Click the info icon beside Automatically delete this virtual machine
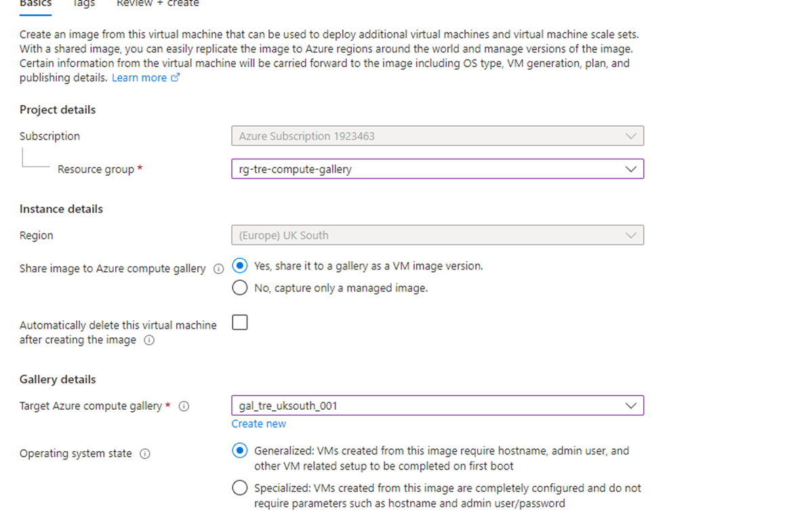Viewport: 812px width, 519px height. 149,340
